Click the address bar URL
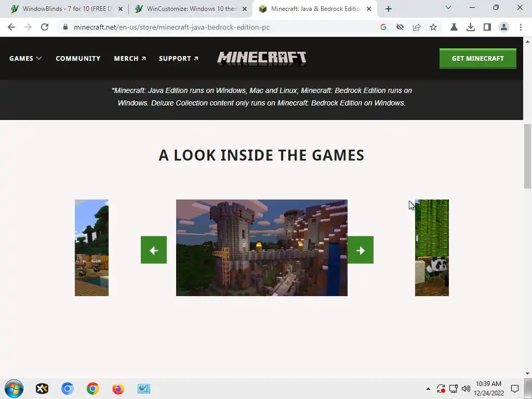The image size is (532, 399). [171, 27]
